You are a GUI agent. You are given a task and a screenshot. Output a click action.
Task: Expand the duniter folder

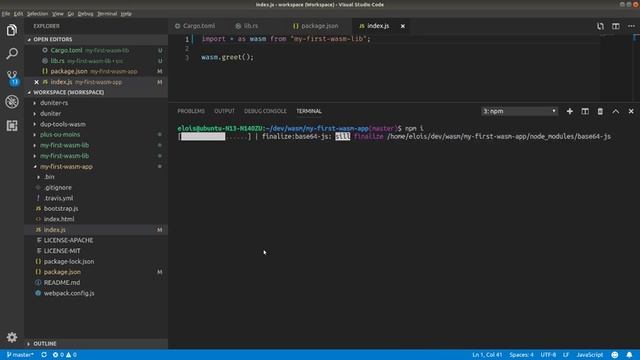coord(50,113)
